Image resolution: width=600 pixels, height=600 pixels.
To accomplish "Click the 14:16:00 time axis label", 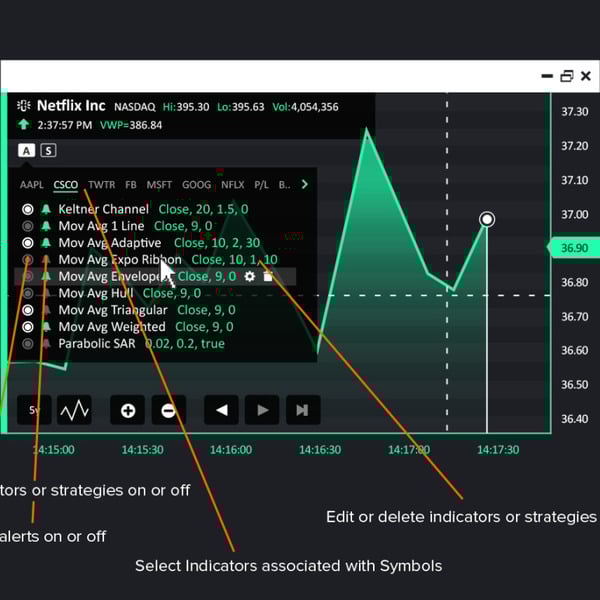I will pos(231,450).
